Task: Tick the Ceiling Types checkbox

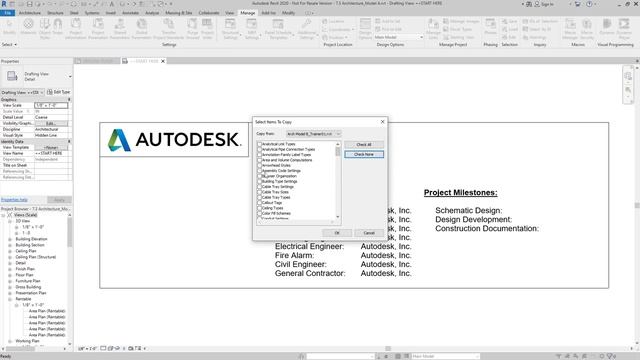Action: point(259,208)
